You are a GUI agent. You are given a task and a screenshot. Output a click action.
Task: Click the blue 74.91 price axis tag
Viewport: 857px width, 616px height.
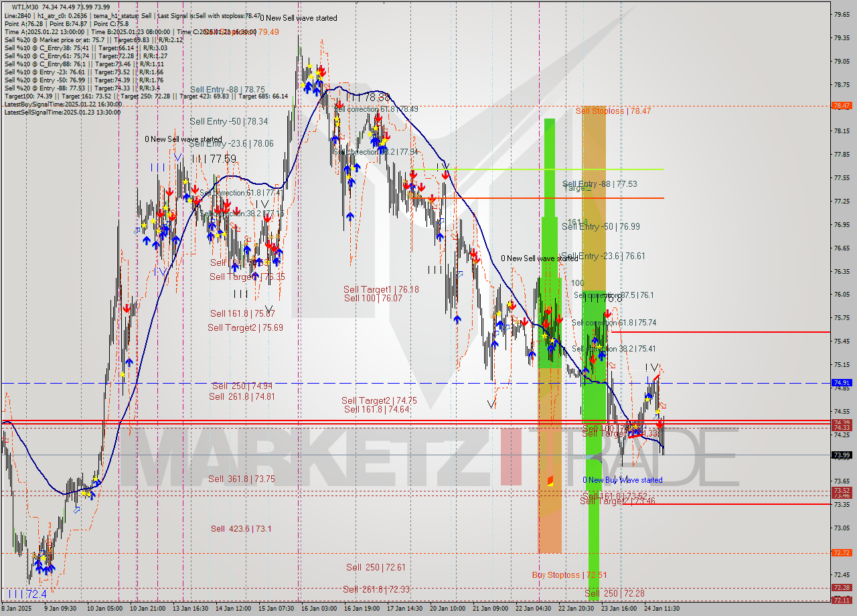coord(842,383)
